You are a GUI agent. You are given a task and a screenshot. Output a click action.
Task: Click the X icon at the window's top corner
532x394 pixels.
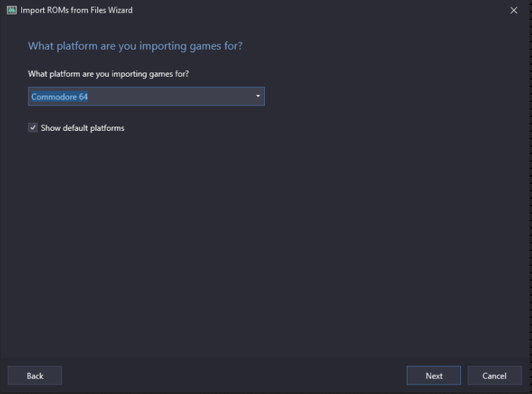pyautogui.click(x=514, y=10)
